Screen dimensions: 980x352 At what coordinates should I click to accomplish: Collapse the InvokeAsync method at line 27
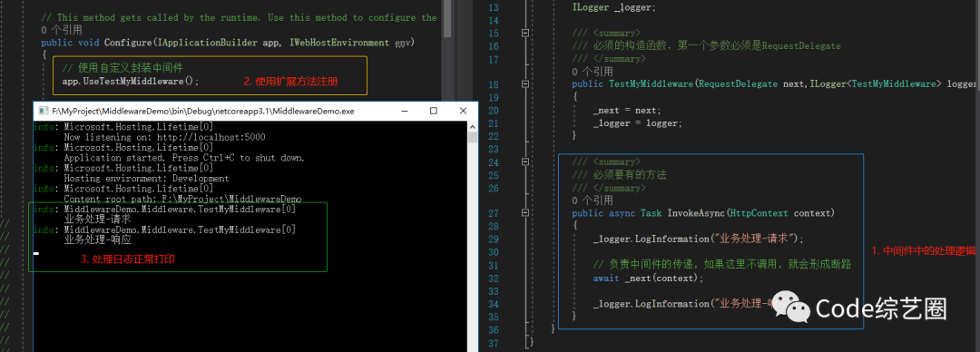point(525,213)
